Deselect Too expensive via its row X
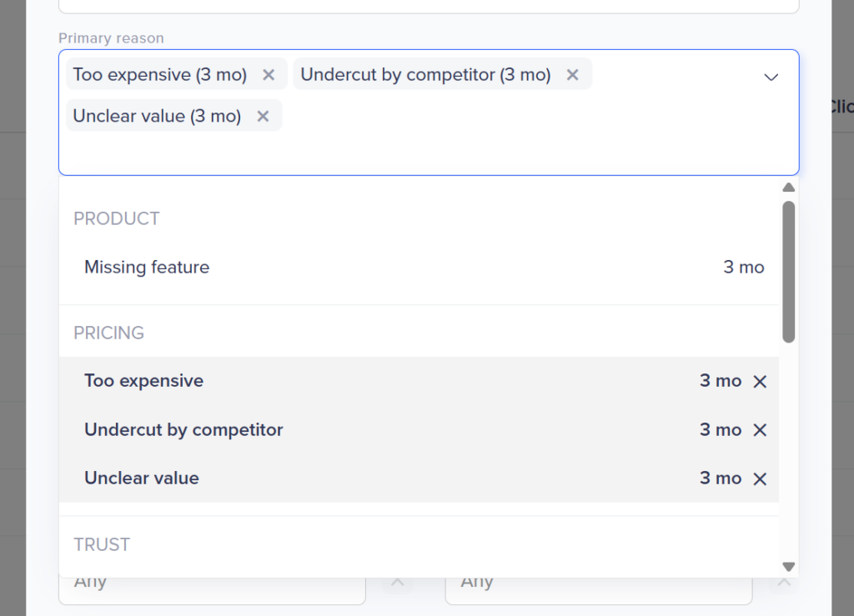 click(760, 382)
